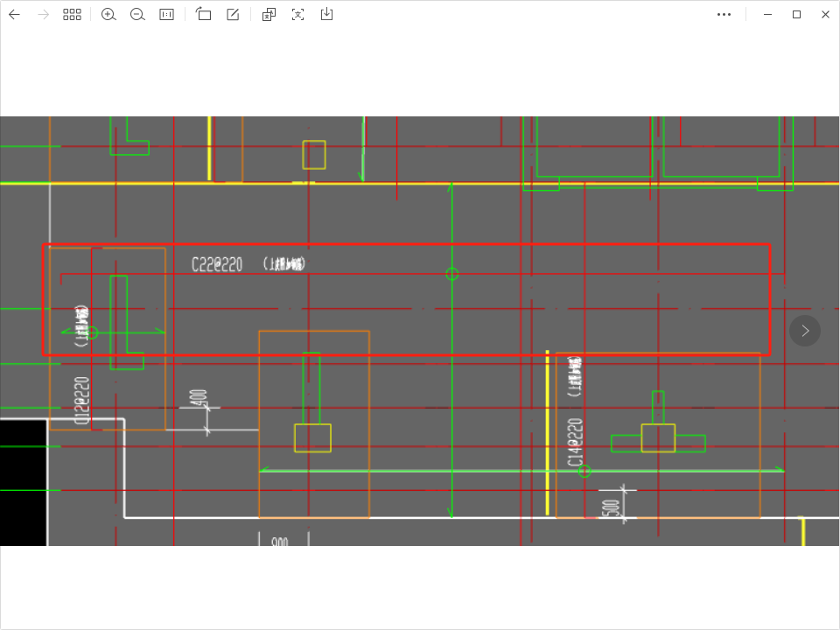Viewport: 840px width, 630px height.
Task: Click the 900 dimension text
Action: [280, 542]
